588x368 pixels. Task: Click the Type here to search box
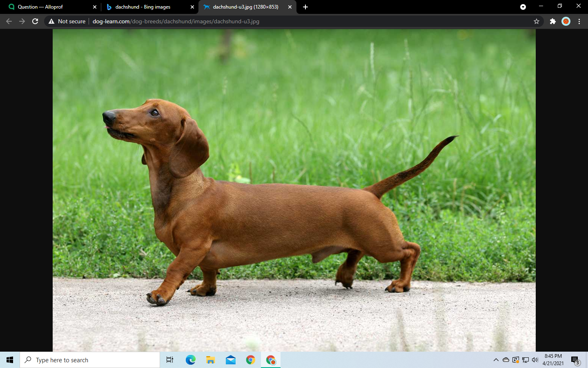(90, 360)
